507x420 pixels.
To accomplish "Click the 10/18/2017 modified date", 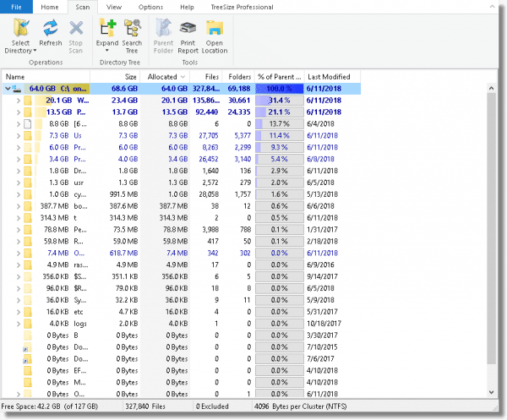I will [x=324, y=324].
